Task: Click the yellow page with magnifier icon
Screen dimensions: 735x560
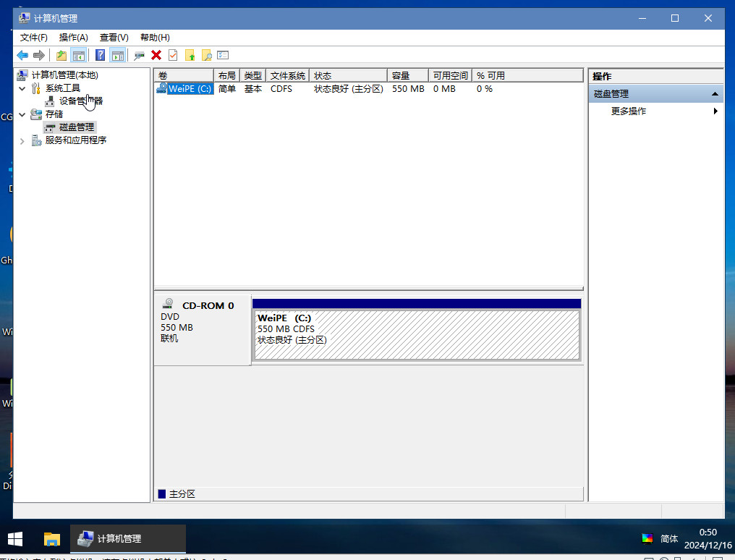Action: coord(206,55)
